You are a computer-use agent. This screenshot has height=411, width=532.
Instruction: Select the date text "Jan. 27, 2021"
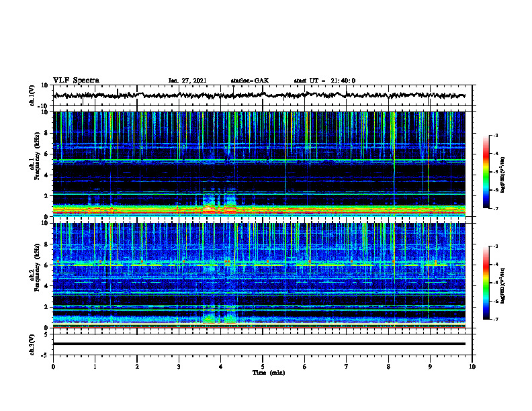coord(187,81)
